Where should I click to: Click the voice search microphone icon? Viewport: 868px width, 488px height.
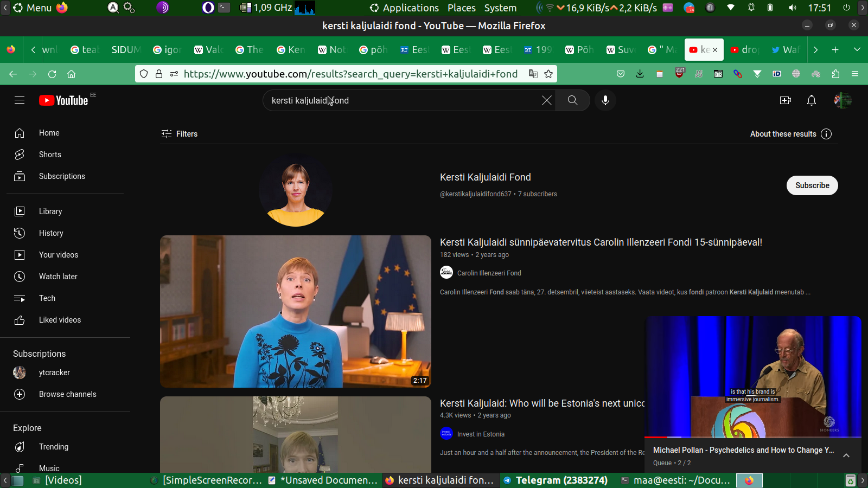tap(605, 100)
